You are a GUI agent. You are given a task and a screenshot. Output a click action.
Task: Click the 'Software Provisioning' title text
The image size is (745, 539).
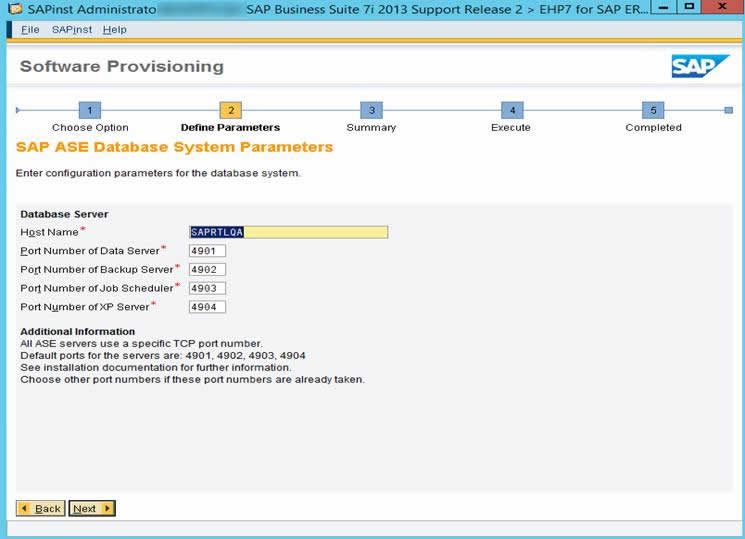pos(122,66)
